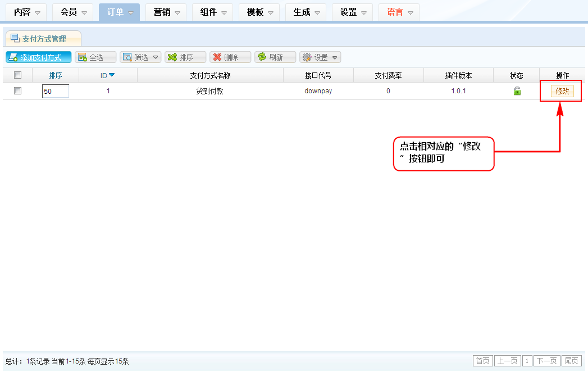588x372 pixels.
Task: Check the 货到付款 row checkbox
Action: (17, 91)
